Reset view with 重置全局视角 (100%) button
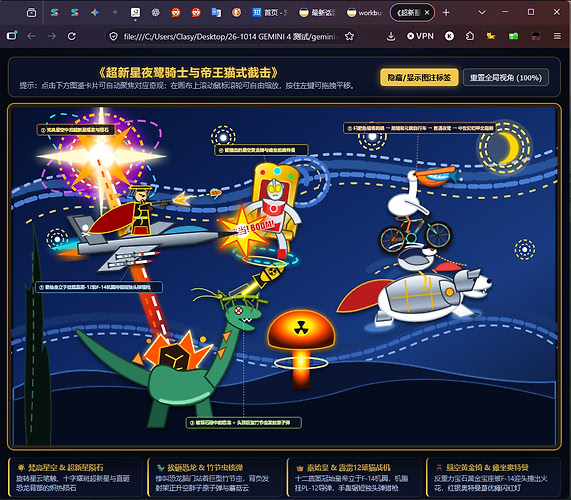The width and height of the screenshot is (571, 500). coord(506,77)
